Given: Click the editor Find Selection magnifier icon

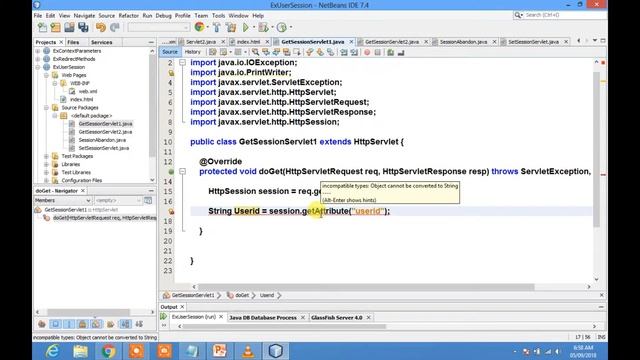Looking at the screenshot, I should (x=255, y=52).
